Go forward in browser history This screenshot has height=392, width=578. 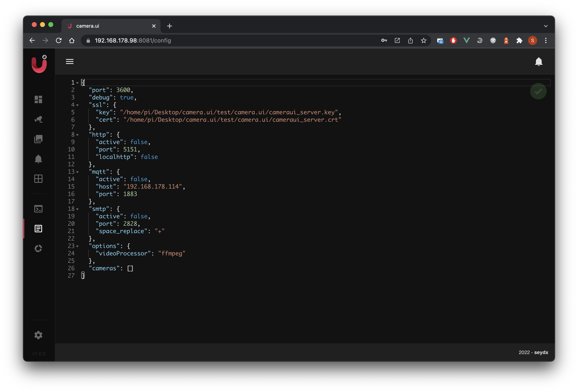pyautogui.click(x=45, y=41)
